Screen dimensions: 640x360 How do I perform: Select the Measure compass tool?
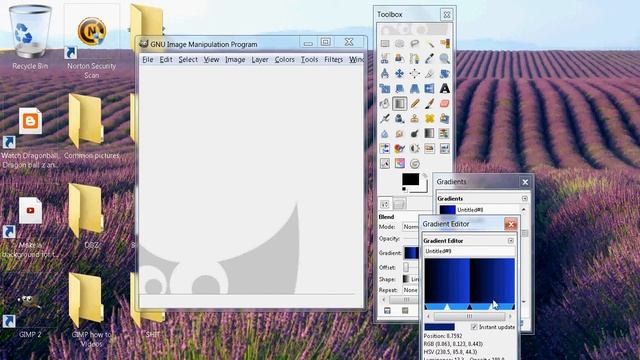point(384,73)
